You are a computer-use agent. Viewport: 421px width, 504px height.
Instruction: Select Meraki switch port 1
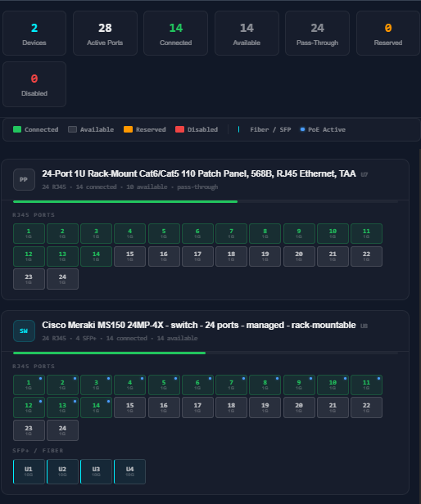coord(29,385)
